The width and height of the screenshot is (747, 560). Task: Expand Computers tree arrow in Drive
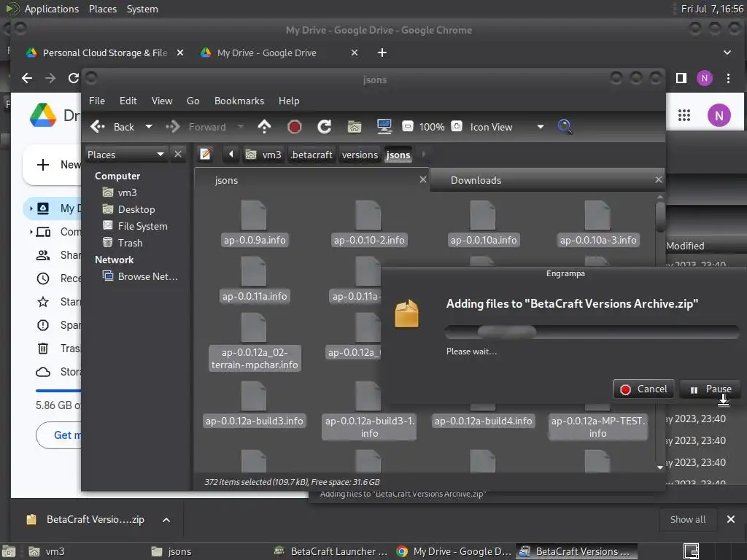(31, 232)
